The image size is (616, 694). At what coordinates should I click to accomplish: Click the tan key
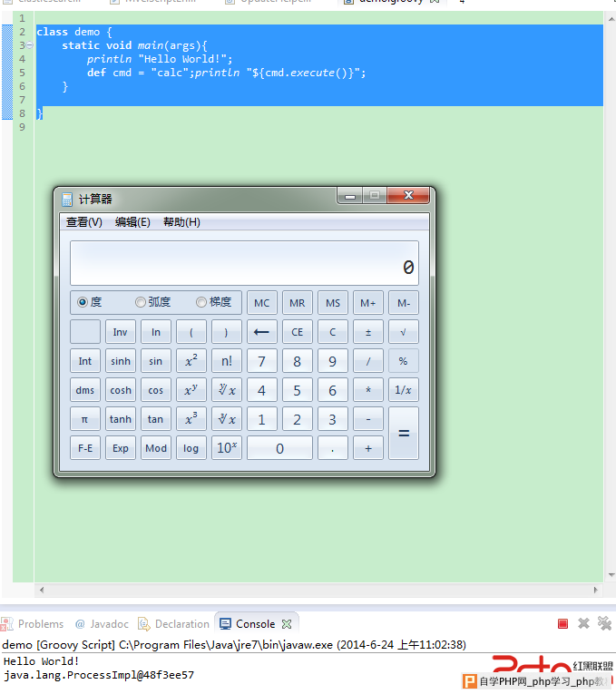coord(156,419)
